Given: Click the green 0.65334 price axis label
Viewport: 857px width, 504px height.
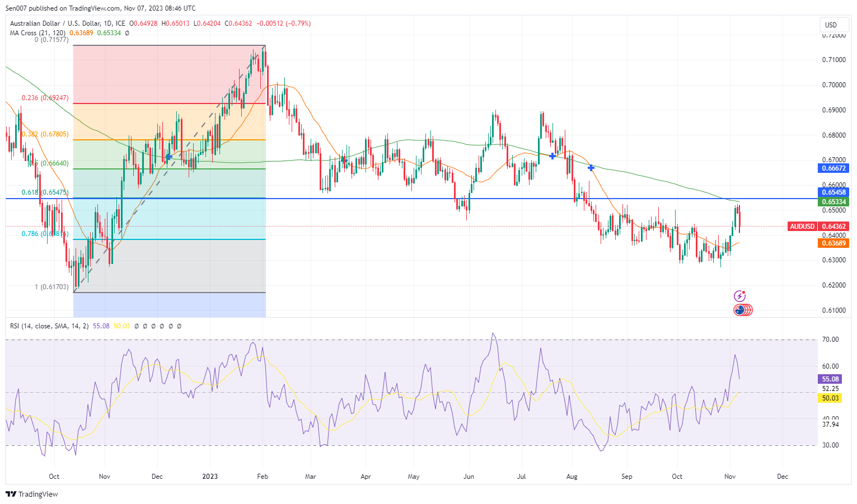Looking at the screenshot, I should coord(833,202).
